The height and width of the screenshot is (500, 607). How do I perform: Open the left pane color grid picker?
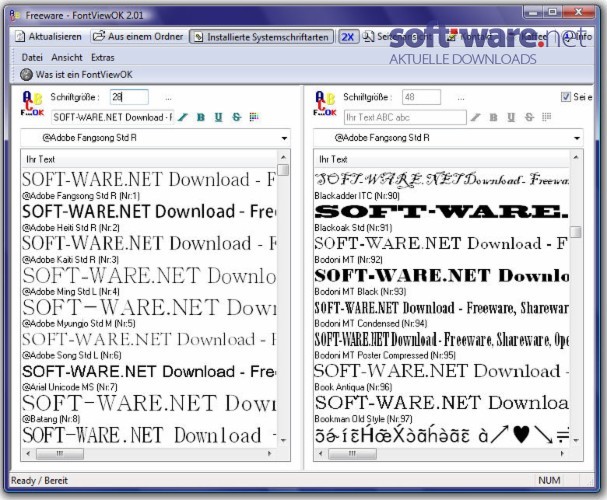click(x=254, y=117)
